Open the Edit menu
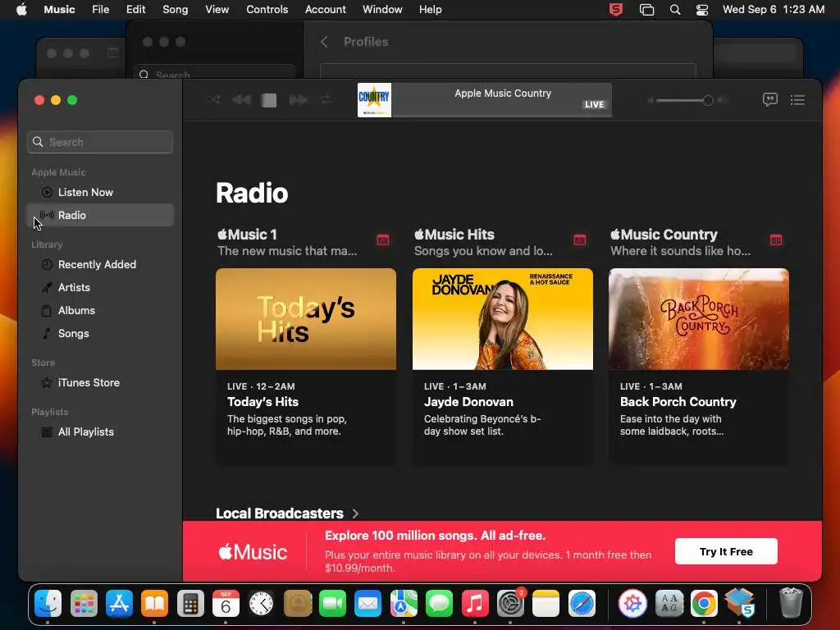Image resolution: width=840 pixels, height=630 pixels. click(x=135, y=10)
